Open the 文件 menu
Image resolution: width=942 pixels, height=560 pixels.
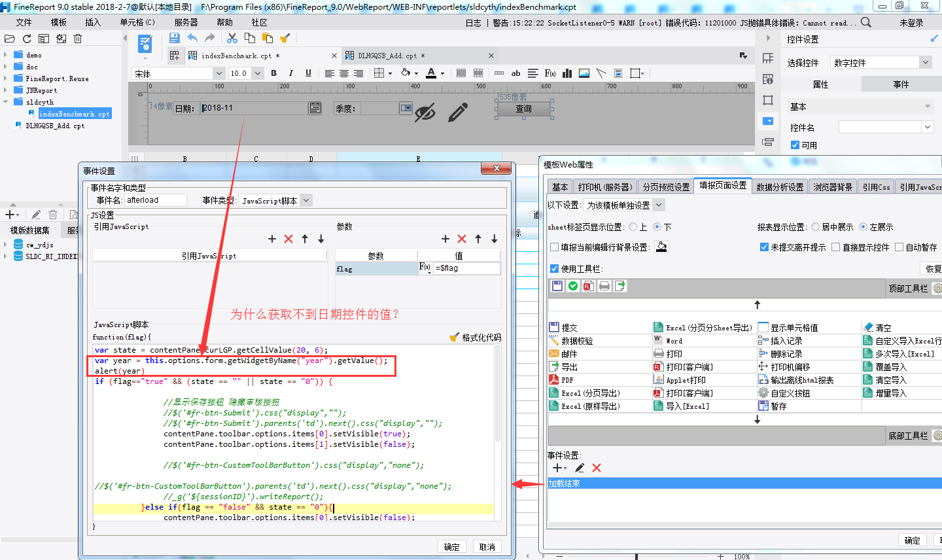[x=24, y=22]
